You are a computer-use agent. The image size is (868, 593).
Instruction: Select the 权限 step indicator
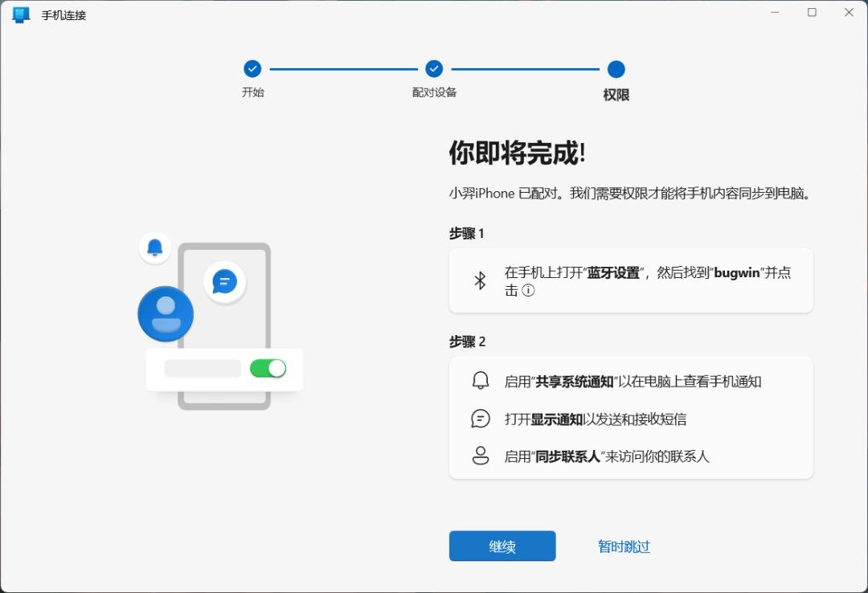click(615, 69)
